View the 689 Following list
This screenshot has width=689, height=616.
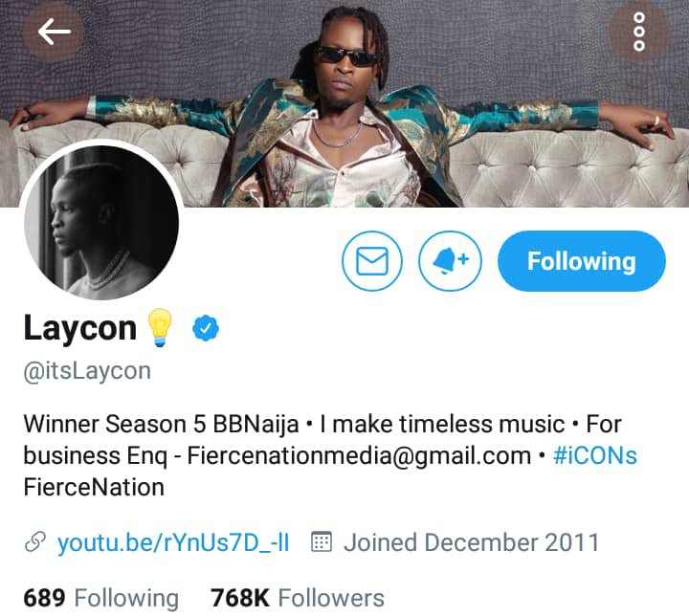coord(101,598)
